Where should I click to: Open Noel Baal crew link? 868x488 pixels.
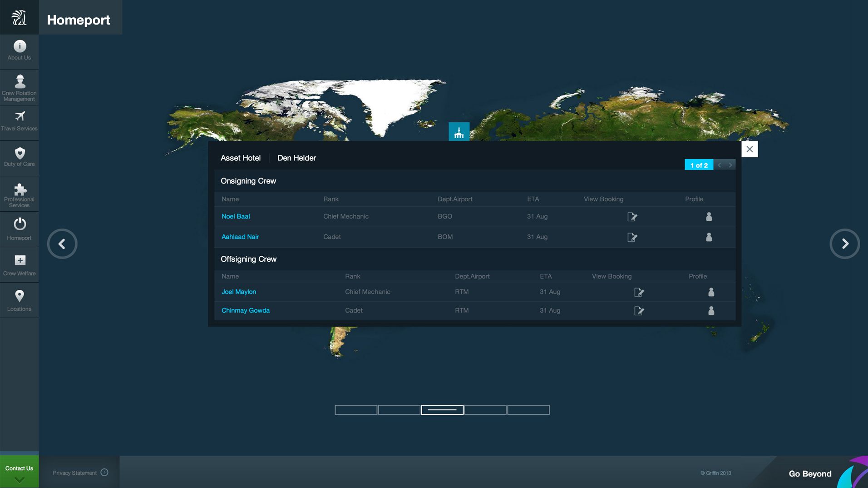(x=236, y=216)
